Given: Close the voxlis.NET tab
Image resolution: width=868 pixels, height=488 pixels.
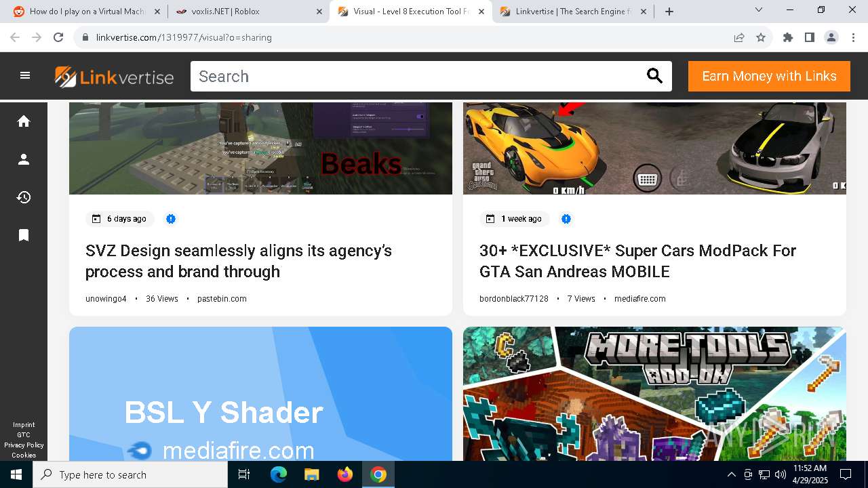Looking at the screenshot, I should point(319,12).
